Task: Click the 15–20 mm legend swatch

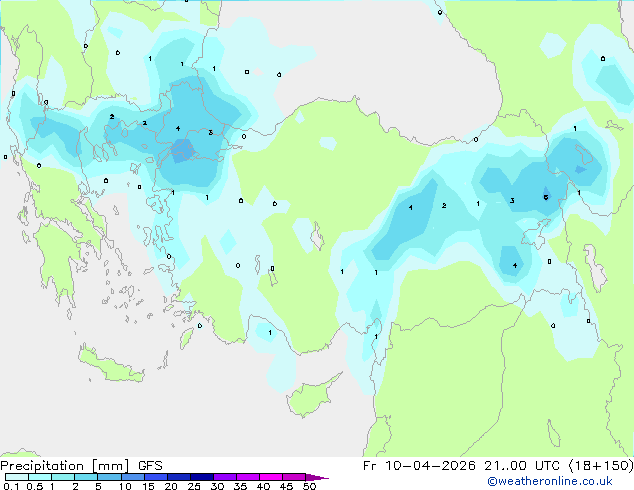Action: coord(156,477)
